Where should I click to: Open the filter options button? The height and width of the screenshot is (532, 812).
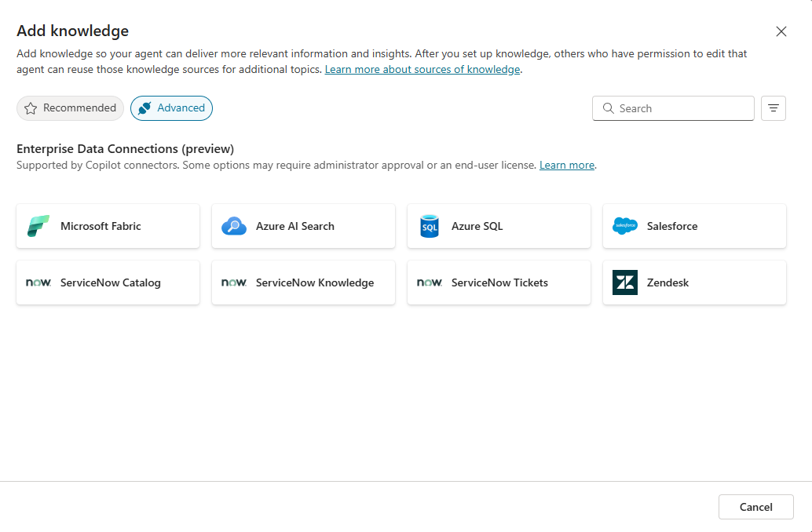(x=774, y=108)
